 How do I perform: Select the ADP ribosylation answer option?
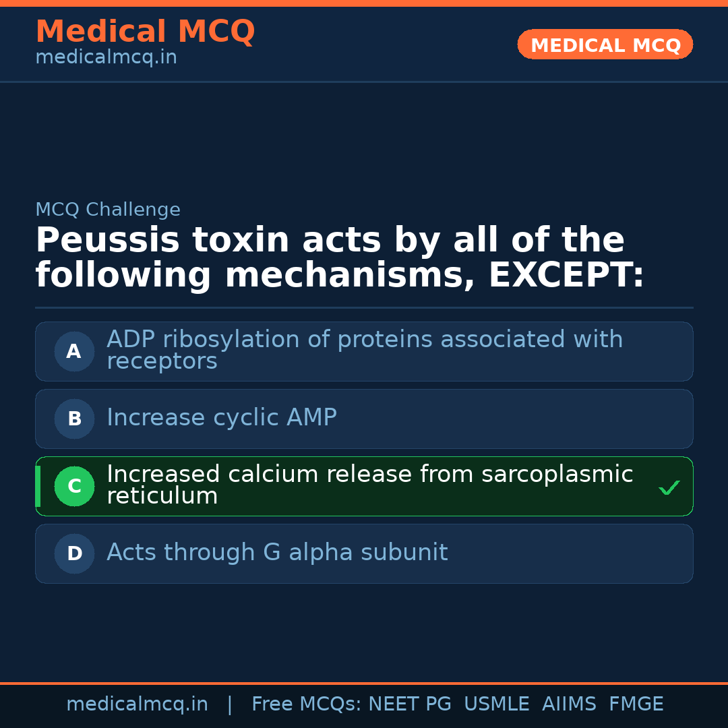(x=364, y=351)
